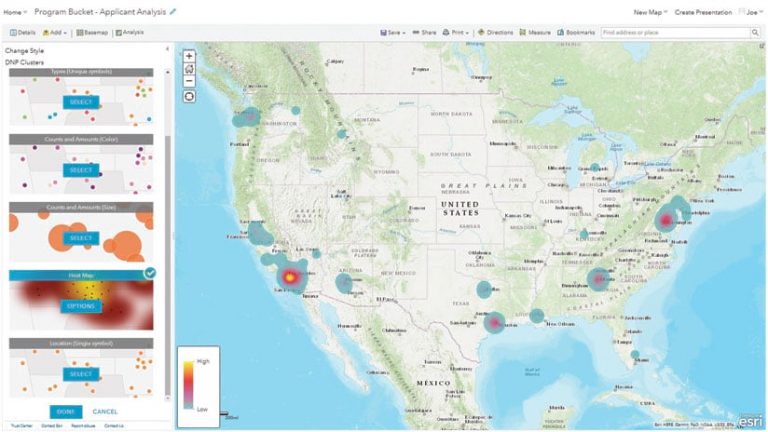This screenshot has width=768, height=432.
Task: Open the Measure tool
Action: [x=535, y=32]
